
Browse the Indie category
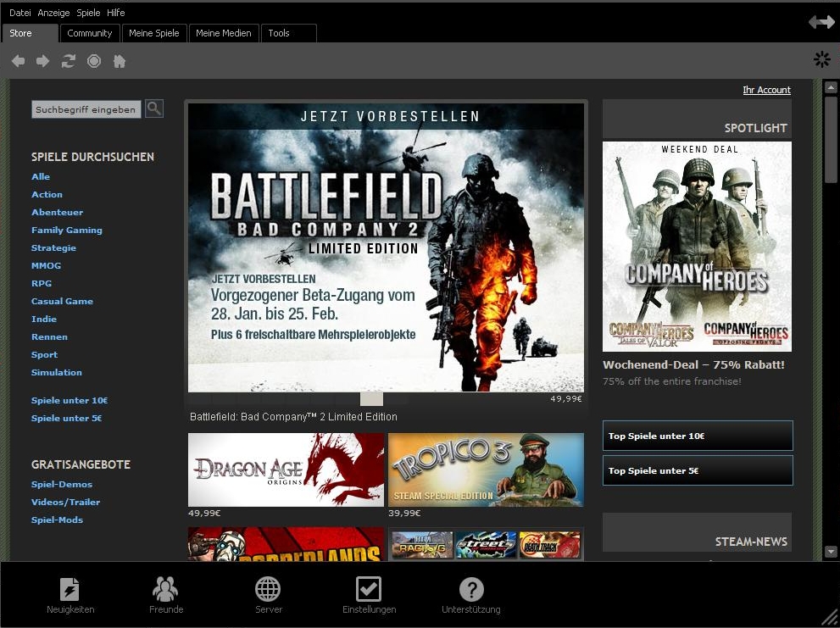44,319
